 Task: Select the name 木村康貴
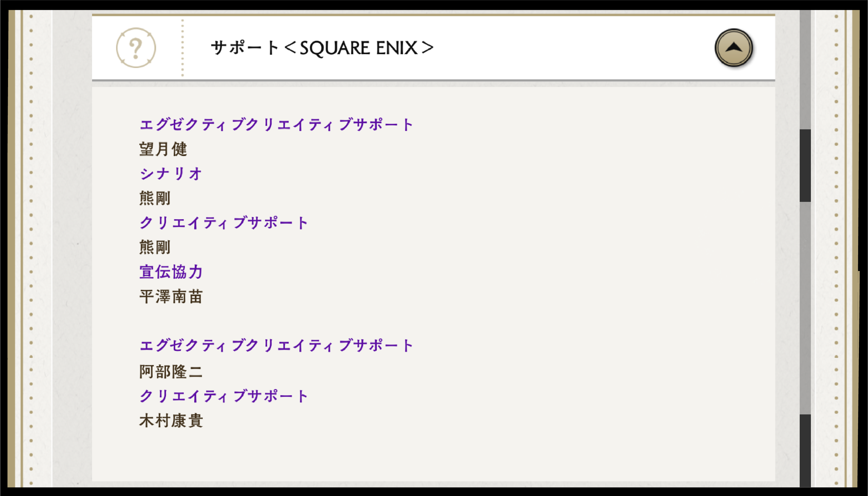coord(171,420)
